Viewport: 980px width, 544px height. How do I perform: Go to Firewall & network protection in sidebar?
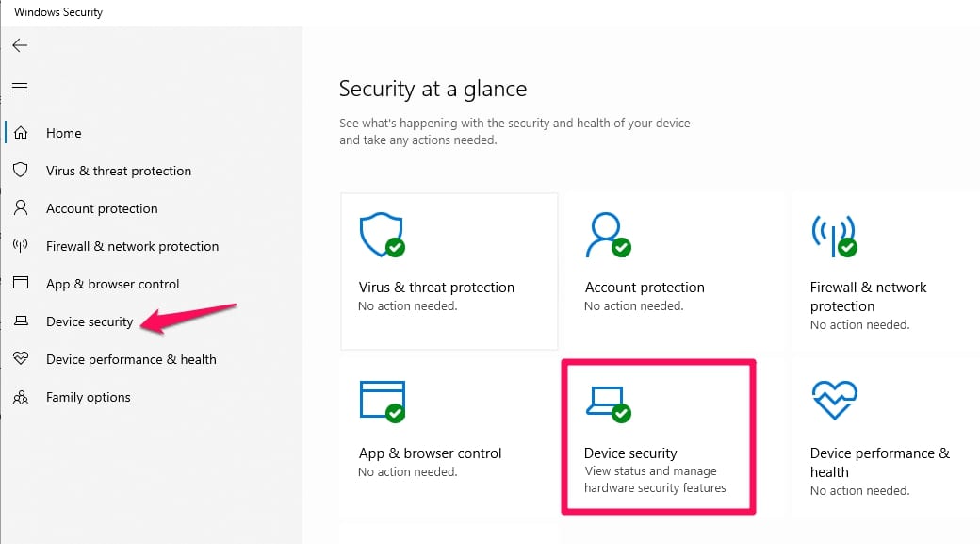point(133,246)
